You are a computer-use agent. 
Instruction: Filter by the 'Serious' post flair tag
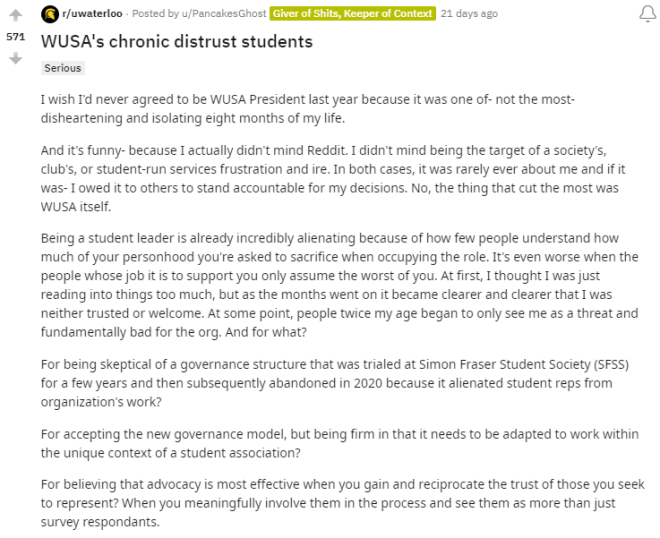(63, 68)
